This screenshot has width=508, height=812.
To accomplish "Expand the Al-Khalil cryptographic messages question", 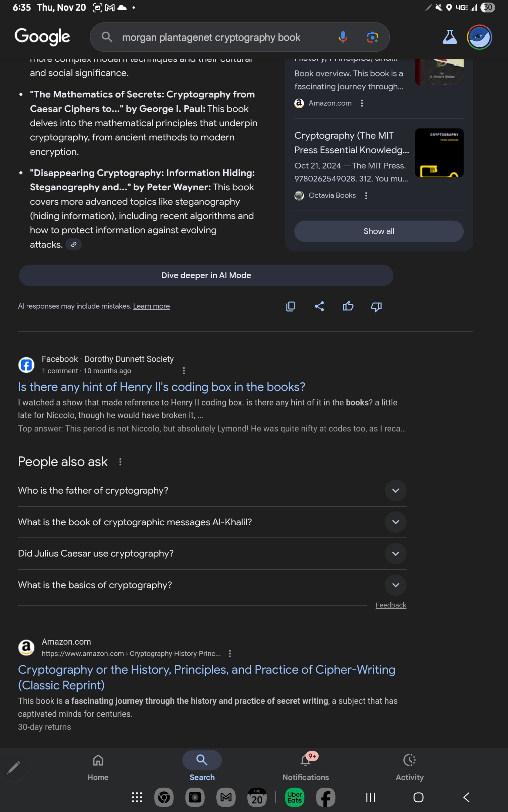I will click(x=395, y=522).
